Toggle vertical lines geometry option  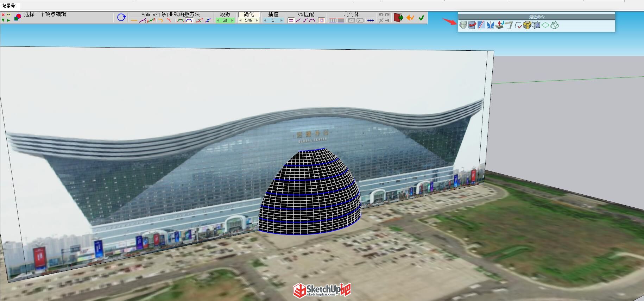pos(333,20)
